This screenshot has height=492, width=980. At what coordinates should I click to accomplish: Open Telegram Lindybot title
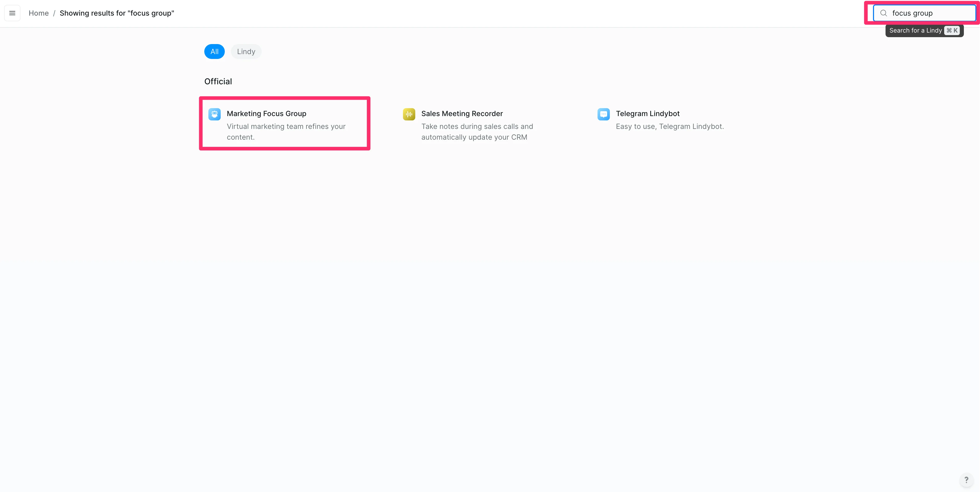coord(647,114)
